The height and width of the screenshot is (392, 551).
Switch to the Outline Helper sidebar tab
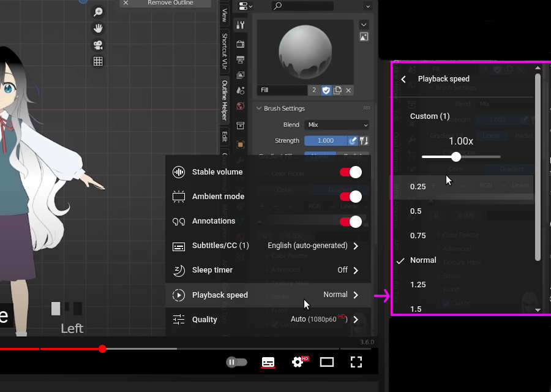pos(225,100)
